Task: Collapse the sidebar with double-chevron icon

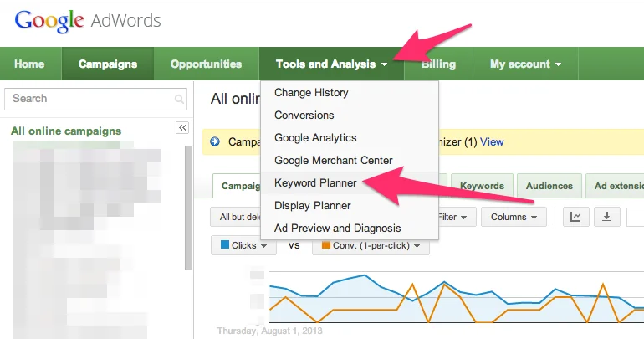Action: pyautogui.click(x=182, y=128)
